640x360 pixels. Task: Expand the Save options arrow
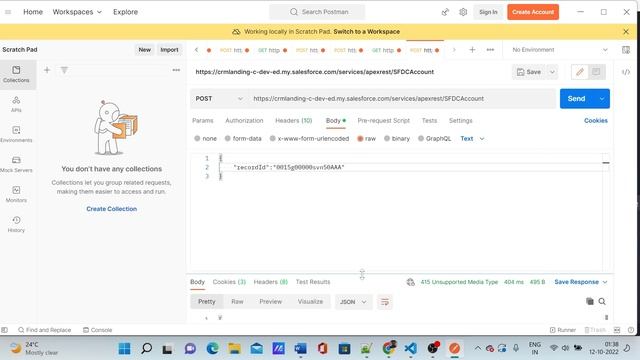click(x=552, y=72)
